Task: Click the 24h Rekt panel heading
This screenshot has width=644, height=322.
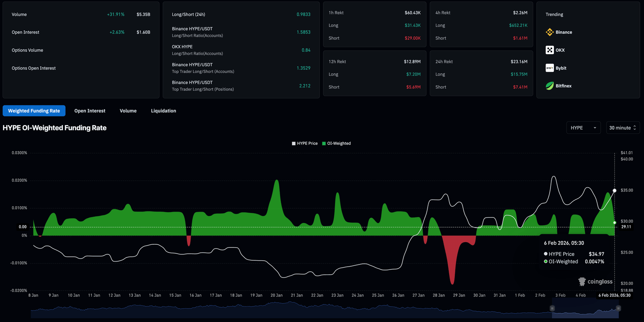Action: click(444, 62)
